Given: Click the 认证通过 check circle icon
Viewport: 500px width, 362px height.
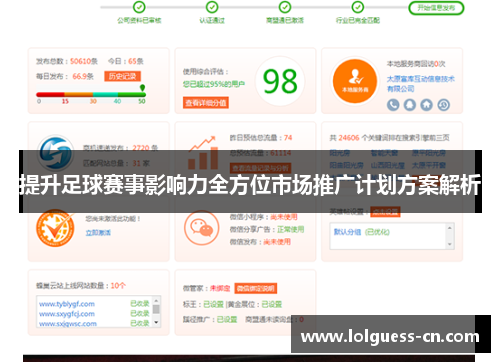Looking at the screenshot, I should (212, 7).
